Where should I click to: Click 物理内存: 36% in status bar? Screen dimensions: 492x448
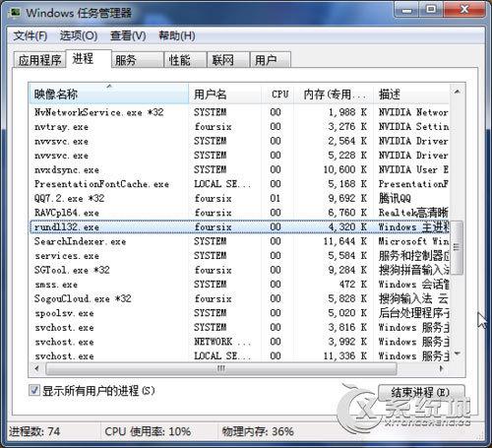tap(258, 431)
